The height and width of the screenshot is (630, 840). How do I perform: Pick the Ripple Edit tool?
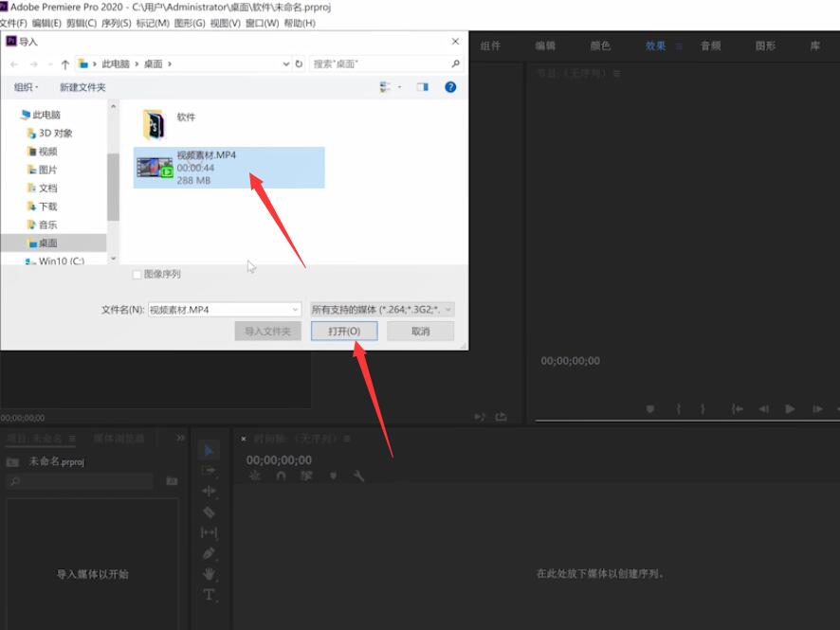point(209,491)
